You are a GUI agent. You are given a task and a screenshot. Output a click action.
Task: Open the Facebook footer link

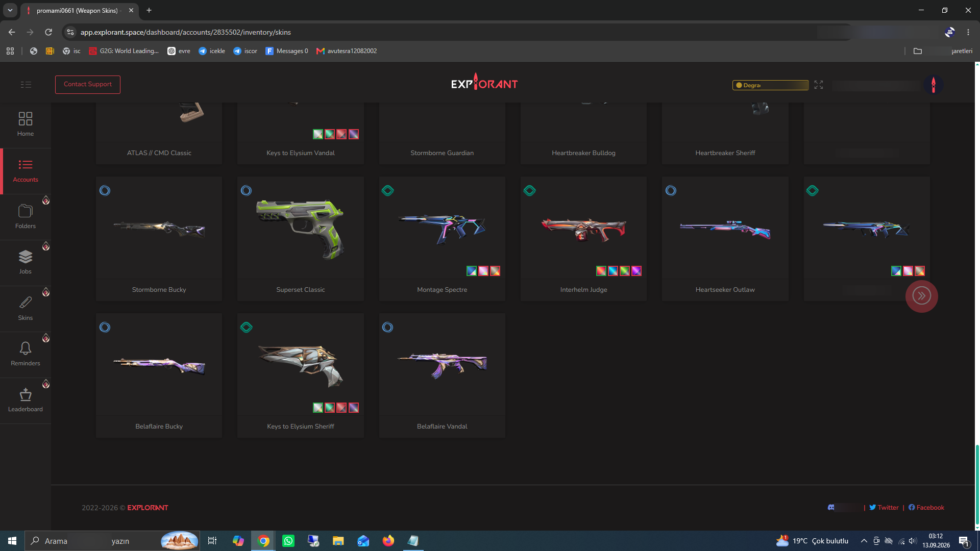(926, 508)
